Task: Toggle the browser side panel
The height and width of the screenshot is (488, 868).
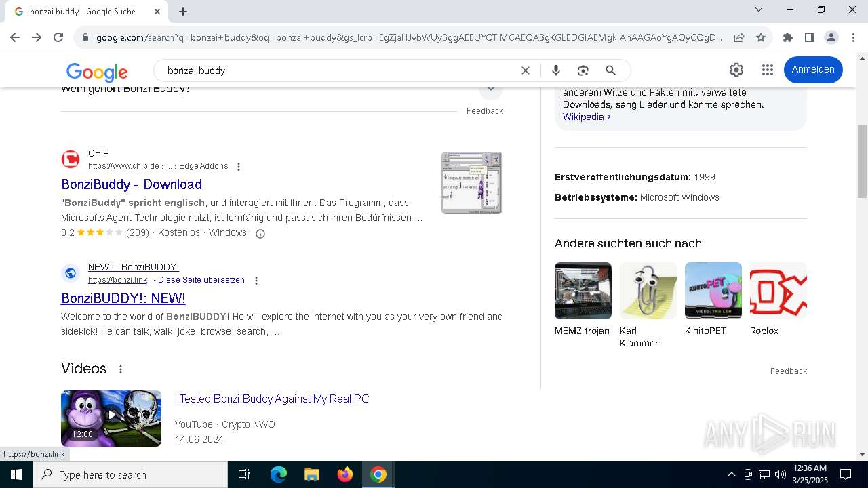Action: 810,38
